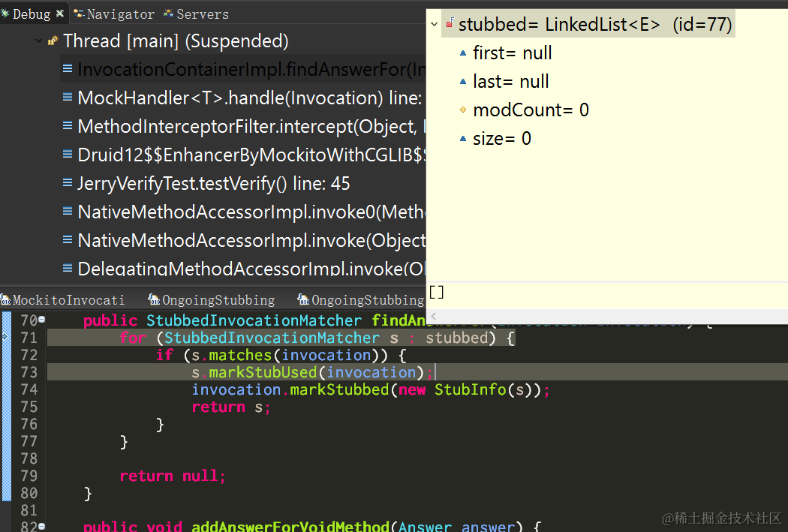Click markStubUsed method call on line 73
The height and width of the screenshot is (532, 788).
(263, 372)
